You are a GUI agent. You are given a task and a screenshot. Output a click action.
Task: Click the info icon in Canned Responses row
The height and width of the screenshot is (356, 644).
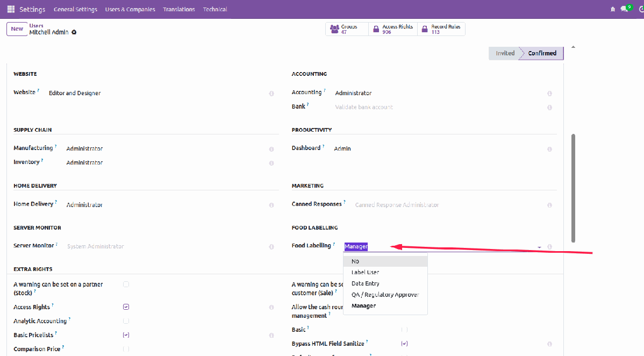click(x=549, y=205)
